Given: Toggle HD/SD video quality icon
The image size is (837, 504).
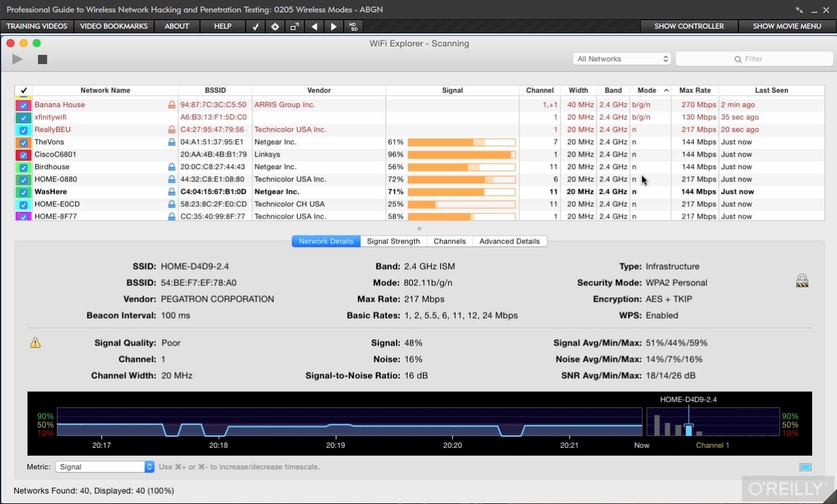Looking at the screenshot, I should pos(353,27).
